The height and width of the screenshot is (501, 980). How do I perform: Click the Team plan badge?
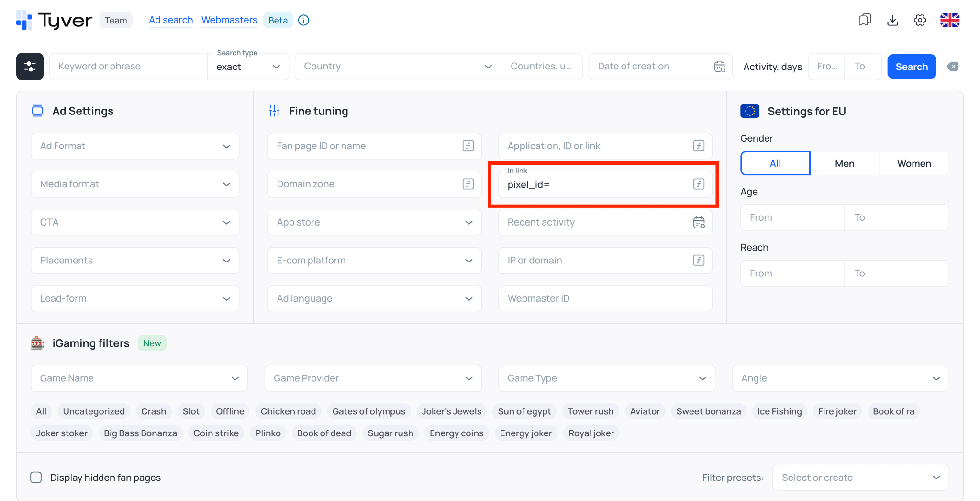tap(116, 20)
